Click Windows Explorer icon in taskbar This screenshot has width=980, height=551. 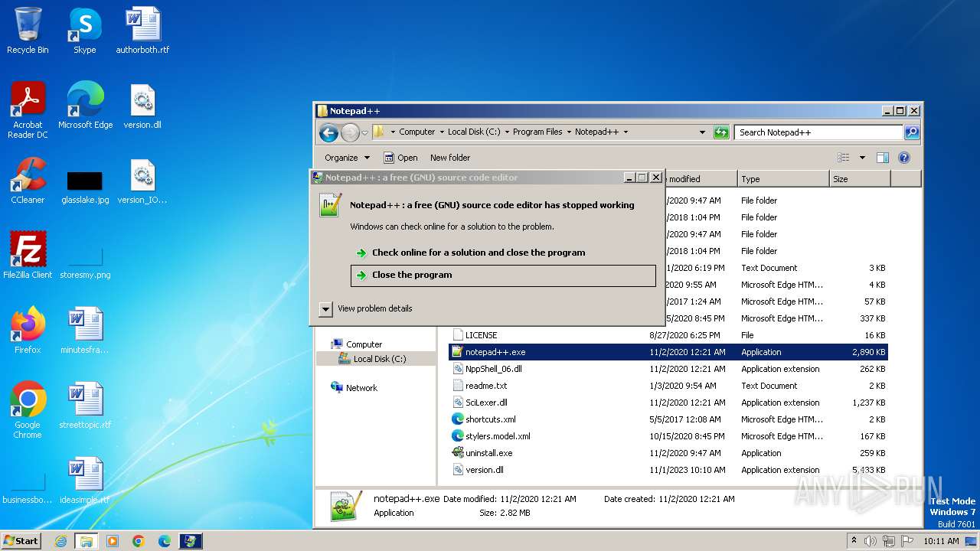(x=86, y=541)
